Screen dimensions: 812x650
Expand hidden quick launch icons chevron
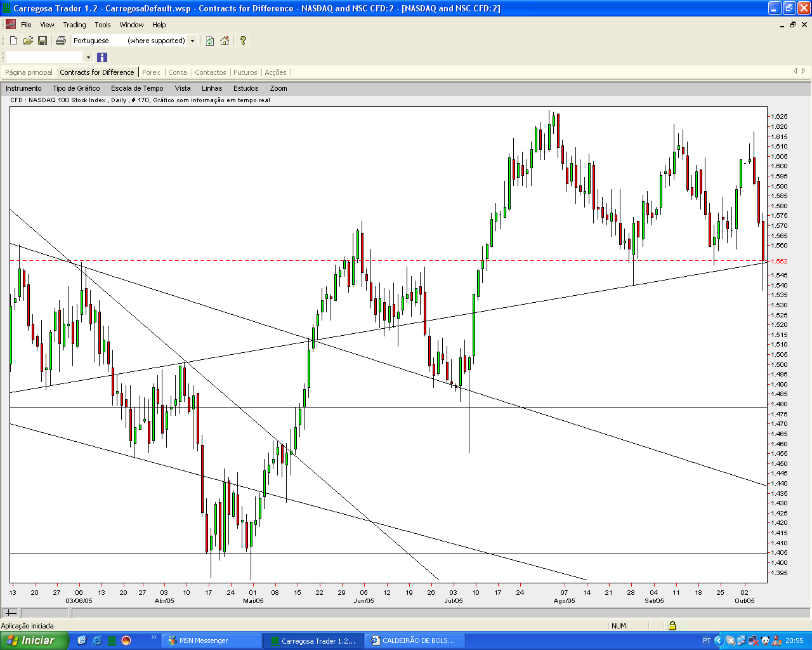tap(154, 637)
